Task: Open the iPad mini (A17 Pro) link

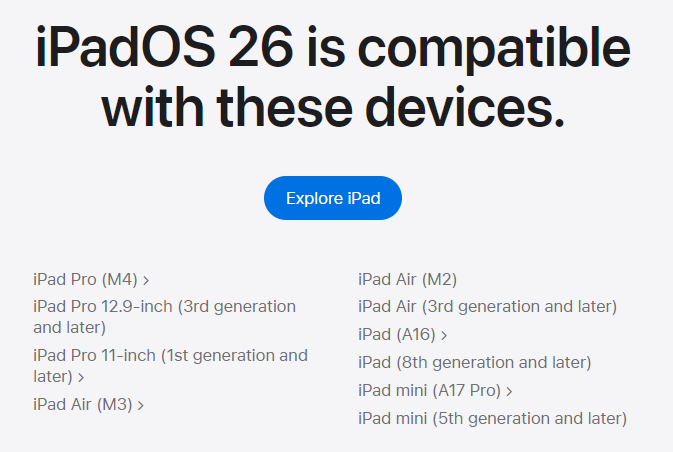Action: (435, 390)
